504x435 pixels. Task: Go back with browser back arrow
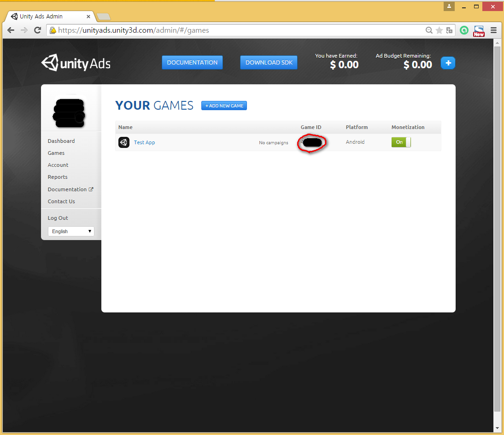point(11,30)
